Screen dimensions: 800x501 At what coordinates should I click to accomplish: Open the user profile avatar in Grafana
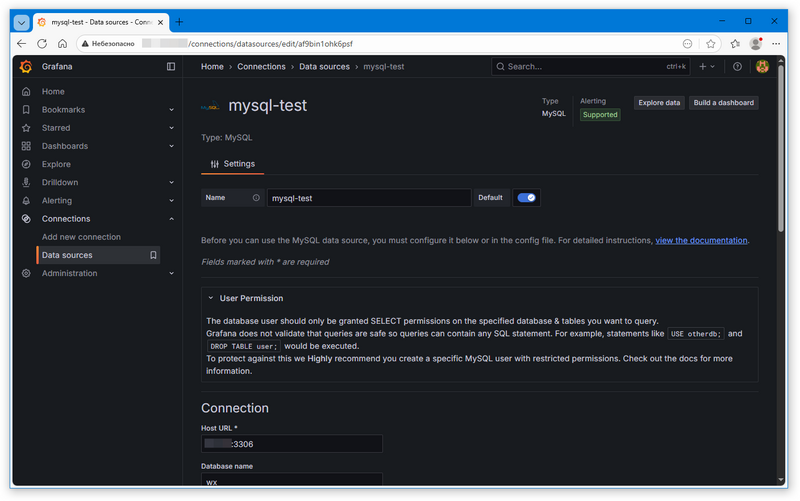[x=762, y=67]
